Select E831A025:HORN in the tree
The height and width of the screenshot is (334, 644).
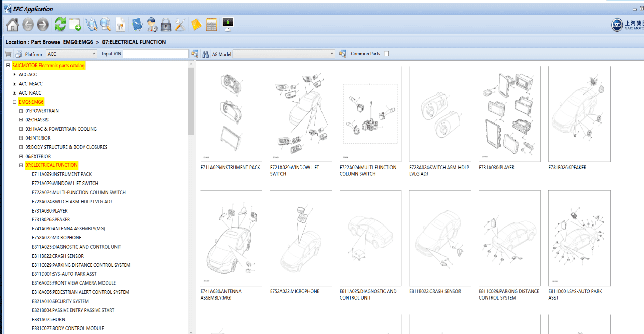point(49,319)
